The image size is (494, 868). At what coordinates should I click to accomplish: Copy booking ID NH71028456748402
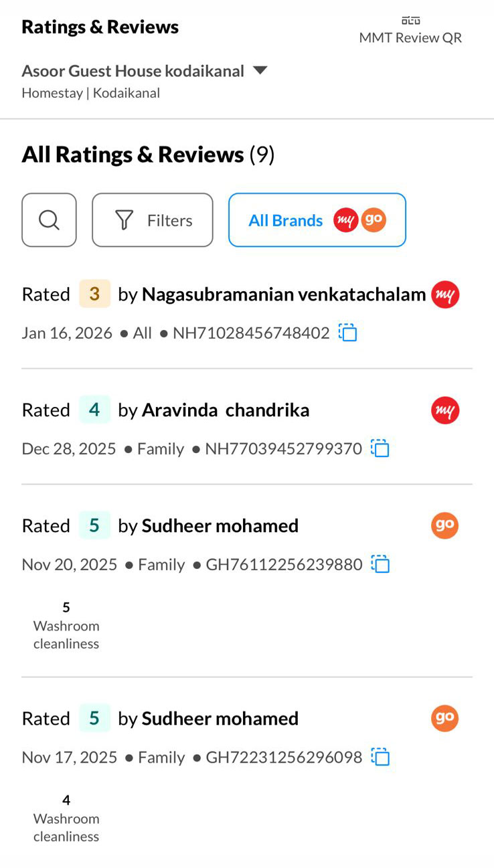coord(347,333)
